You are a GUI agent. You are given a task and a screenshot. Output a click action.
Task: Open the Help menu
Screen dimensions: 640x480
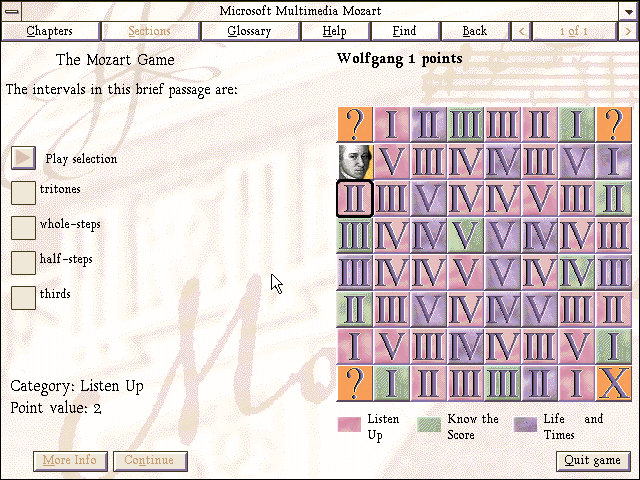(x=335, y=31)
